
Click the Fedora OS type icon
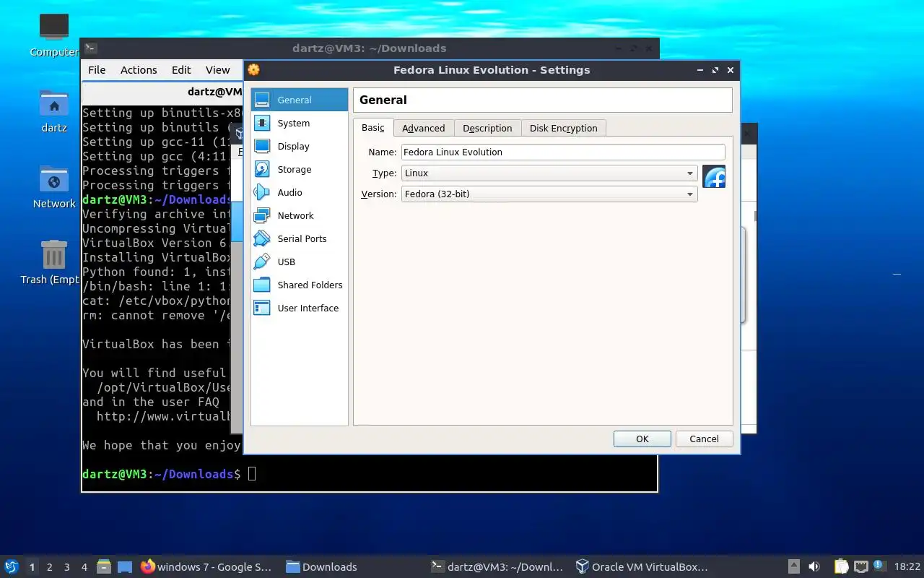(714, 176)
